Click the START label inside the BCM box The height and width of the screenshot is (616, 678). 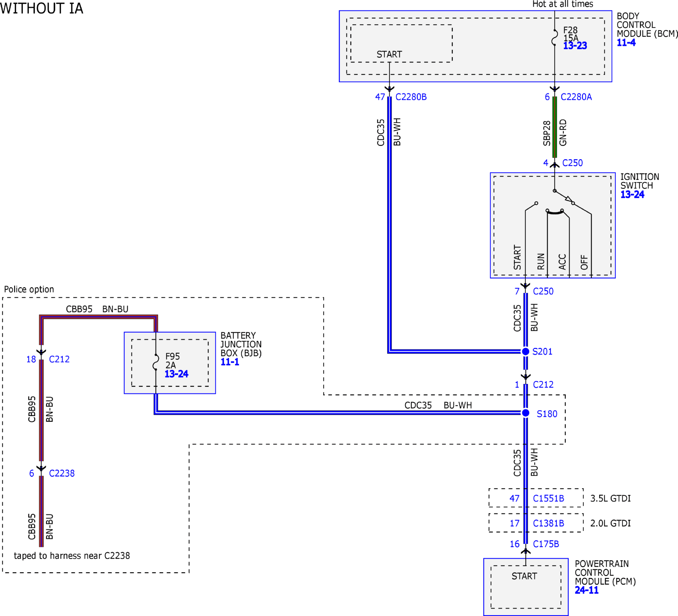pyautogui.click(x=389, y=54)
